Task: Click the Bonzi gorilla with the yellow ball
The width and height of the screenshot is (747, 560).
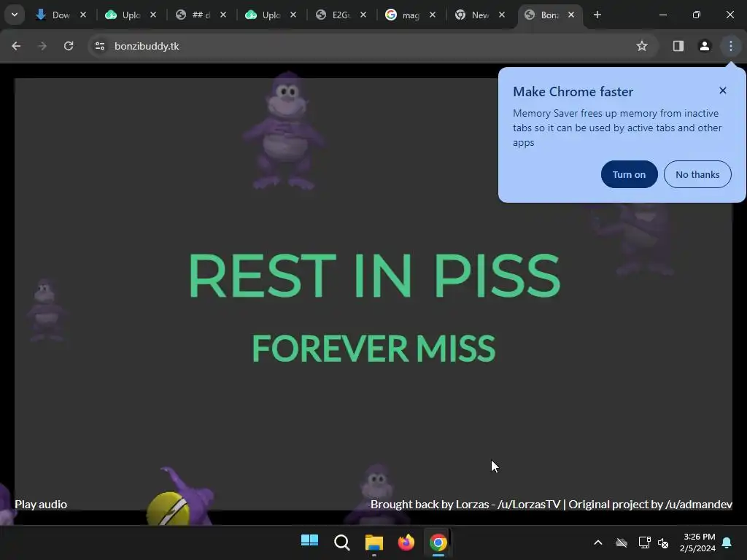Action: point(179,497)
